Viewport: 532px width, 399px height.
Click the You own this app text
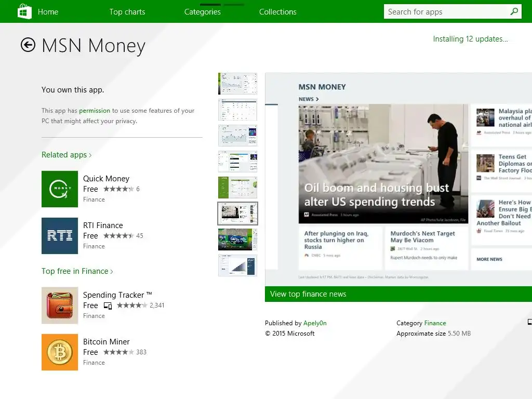tap(73, 90)
